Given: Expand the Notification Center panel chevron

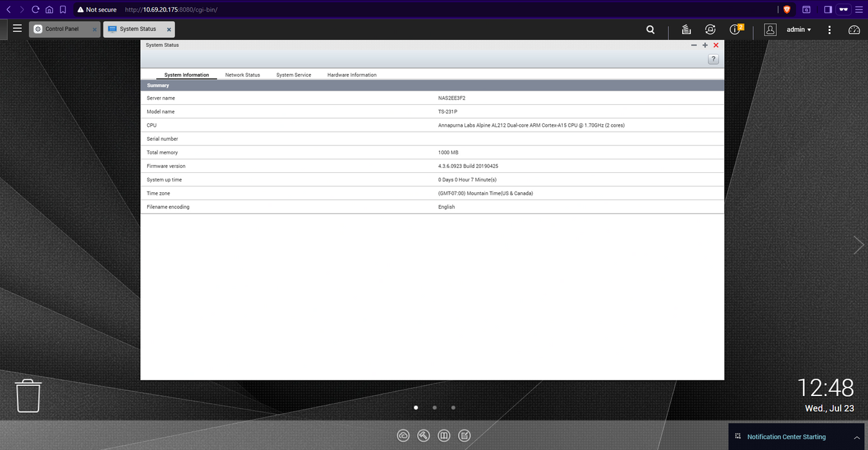Looking at the screenshot, I should 856,437.
